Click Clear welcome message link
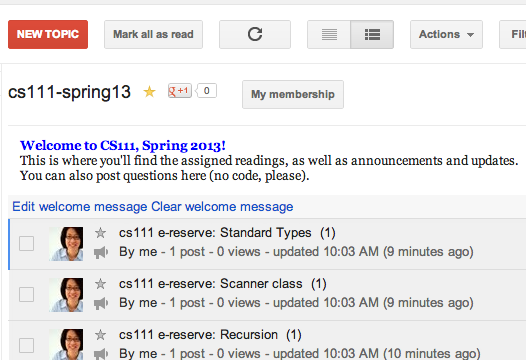Screen dimensions: 526x360 pos(222,207)
